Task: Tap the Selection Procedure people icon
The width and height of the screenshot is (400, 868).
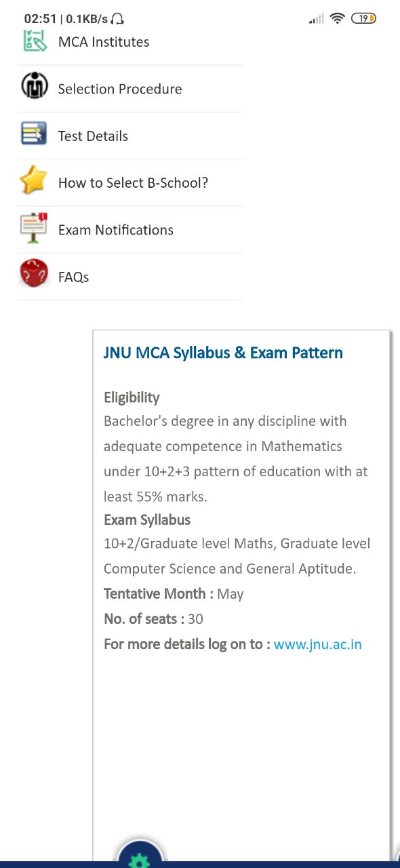Action: pos(34,86)
